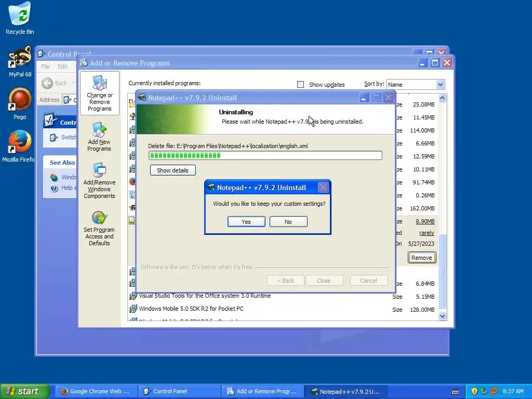Open the Sort by Name dropdown
Viewport: 532px width, 399px height.
tap(440, 85)
